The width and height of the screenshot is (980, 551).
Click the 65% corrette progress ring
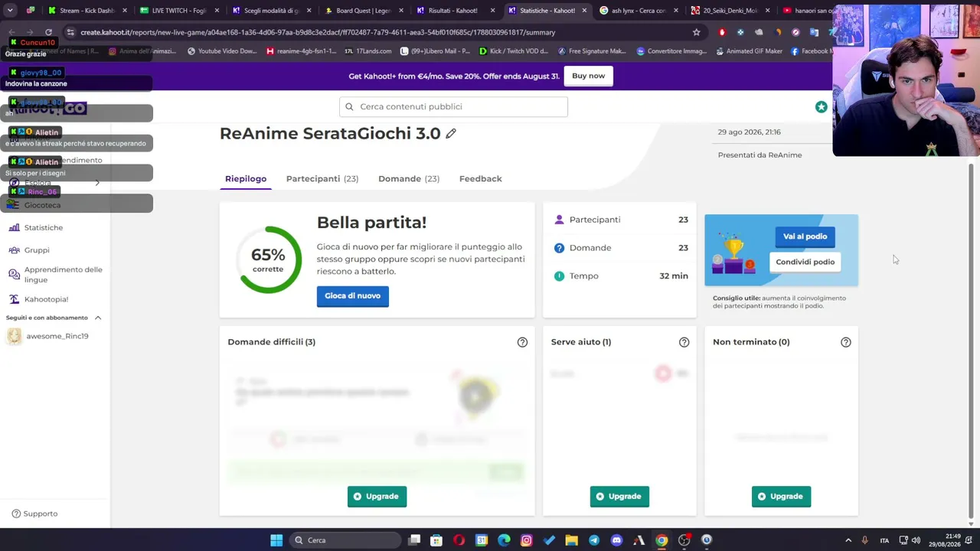[268, 259]
